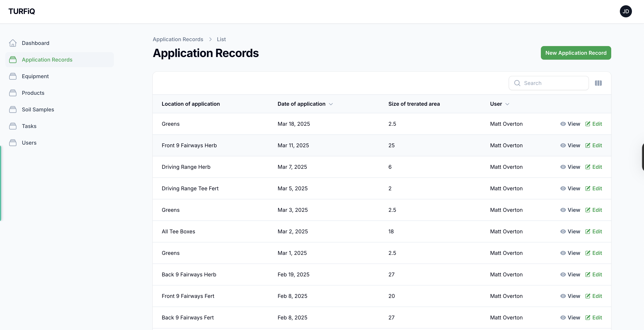Click the column visibility icon beside search
This screenshot has width=644, height=330.
(598, 83)
